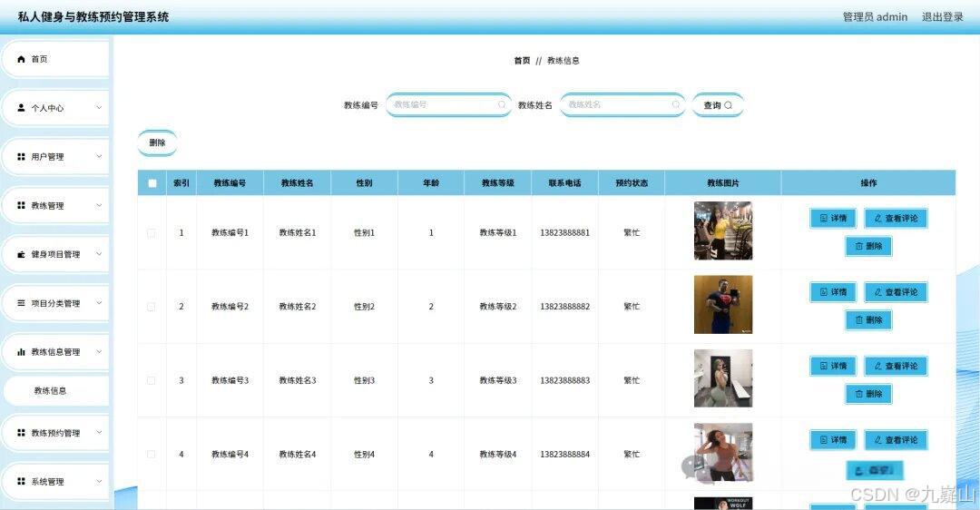Click the person icon beside 个人中心
Screen dimensions: 980x510
[21, 107]
